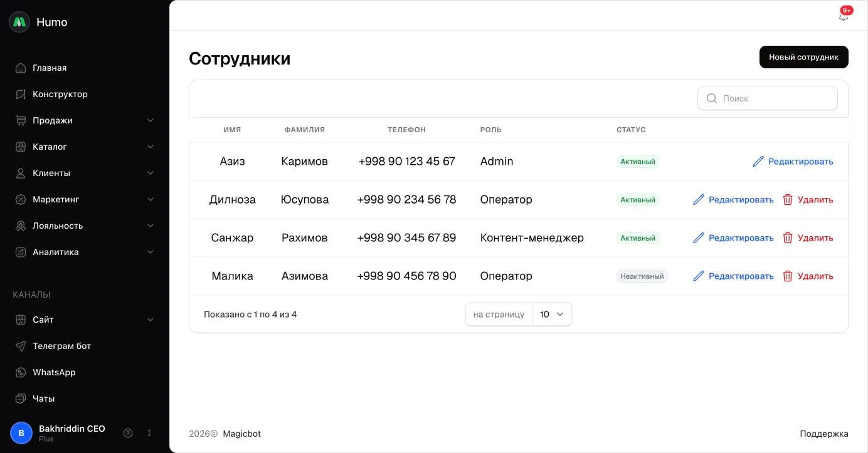The height and width of the screenshot is (453, 868).
Task: Click the Фамилия column header
Action: point(305,130)
